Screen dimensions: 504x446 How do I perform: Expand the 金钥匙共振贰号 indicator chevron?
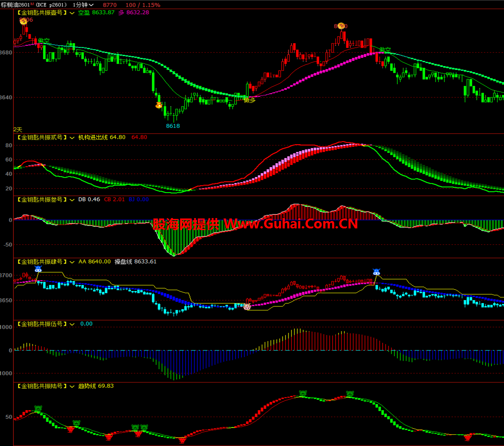click(72, 137)
